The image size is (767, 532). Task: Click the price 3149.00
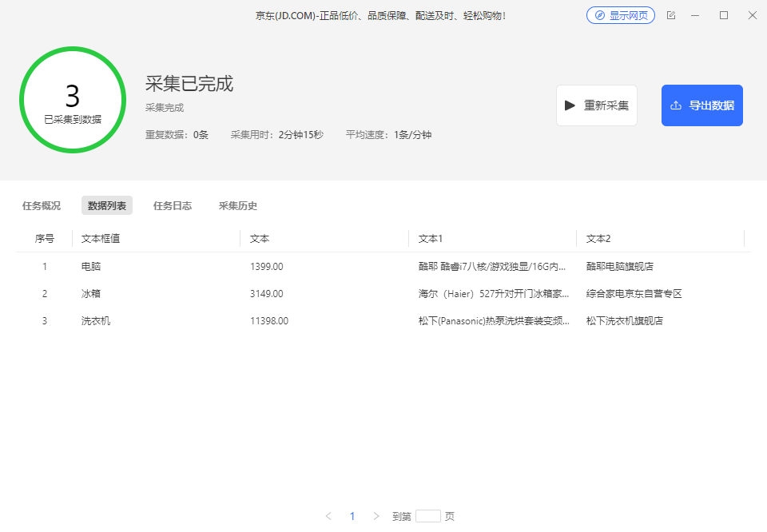267,294
